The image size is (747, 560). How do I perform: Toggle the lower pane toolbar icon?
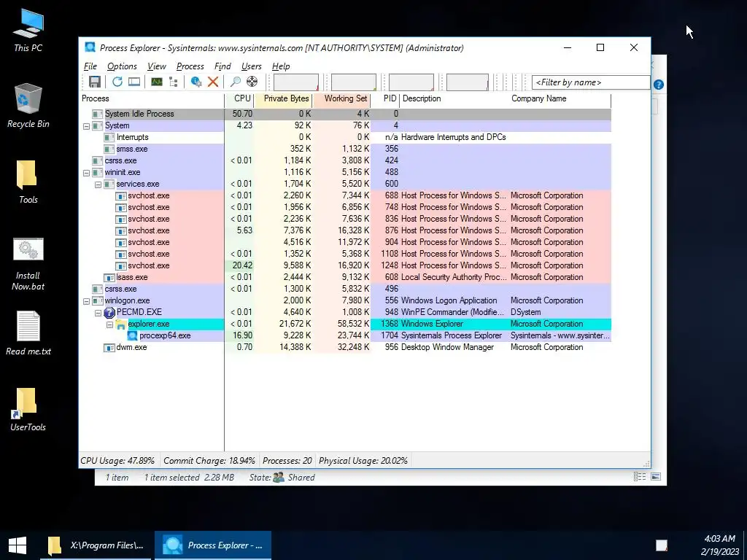point(134,82)
